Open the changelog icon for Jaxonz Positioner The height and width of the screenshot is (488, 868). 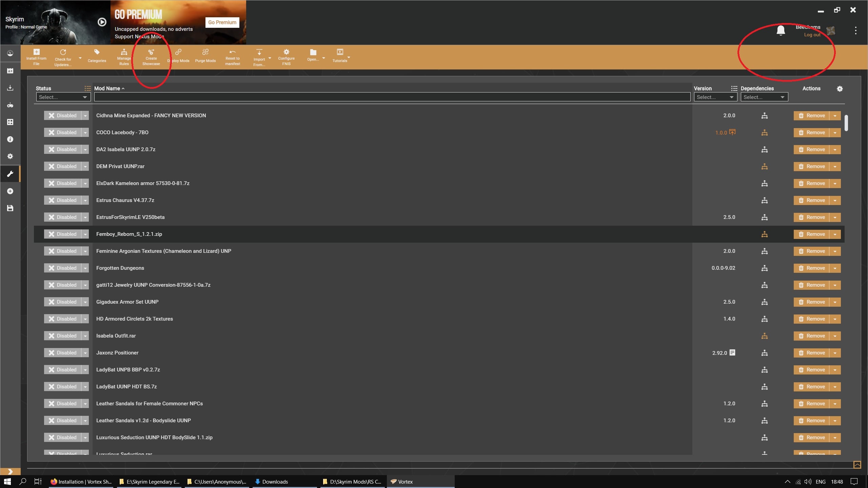(x=732, y=352)
